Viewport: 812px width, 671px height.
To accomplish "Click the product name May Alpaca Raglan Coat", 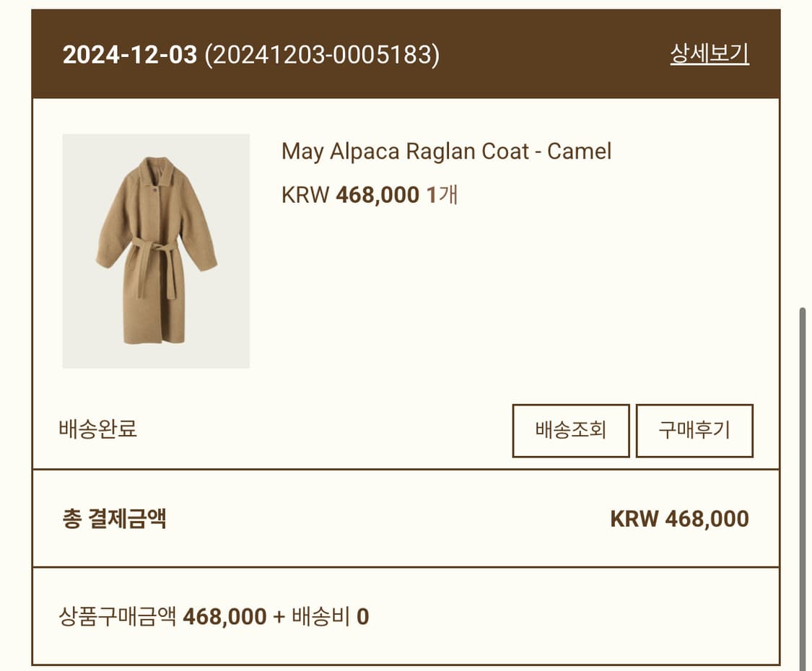I will 445,152.
